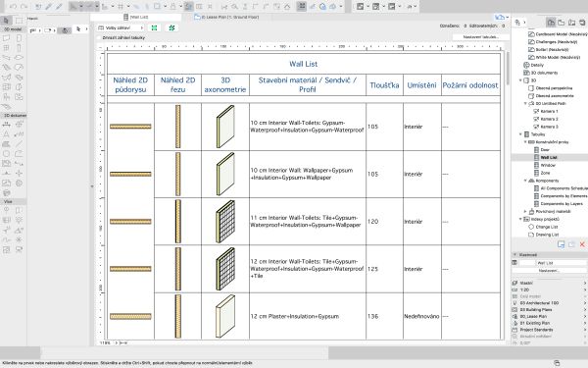Collapse the '3D' folder in Navigator
This screenshot has width=588, height=368.
521,80
